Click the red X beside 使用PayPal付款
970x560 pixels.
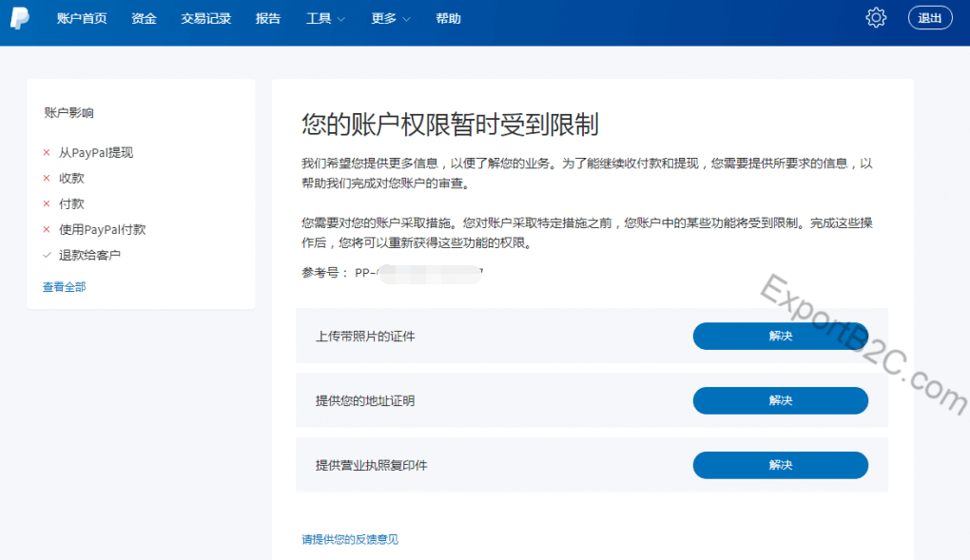(47, 229)
